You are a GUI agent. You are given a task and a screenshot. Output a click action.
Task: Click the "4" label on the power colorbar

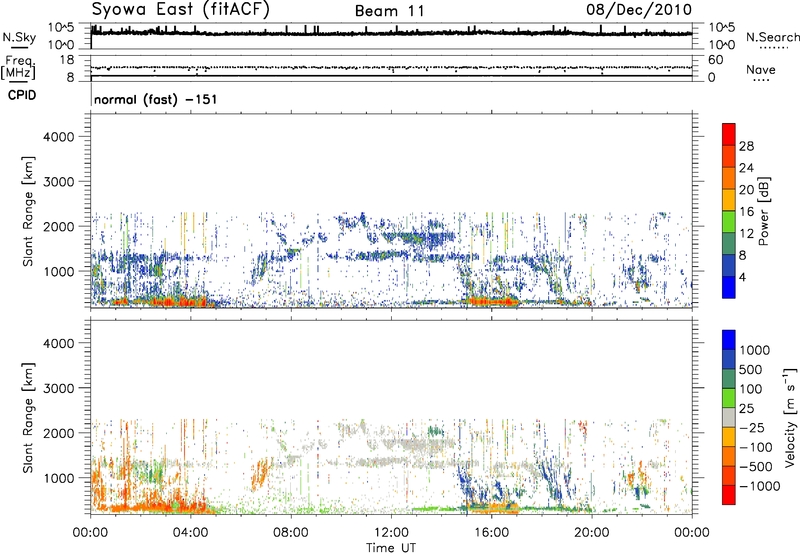tap(743, 277)
